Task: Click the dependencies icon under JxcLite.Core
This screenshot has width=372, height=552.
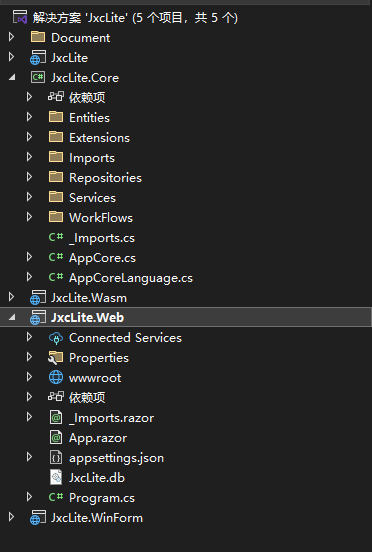Action: coord(56,97)
